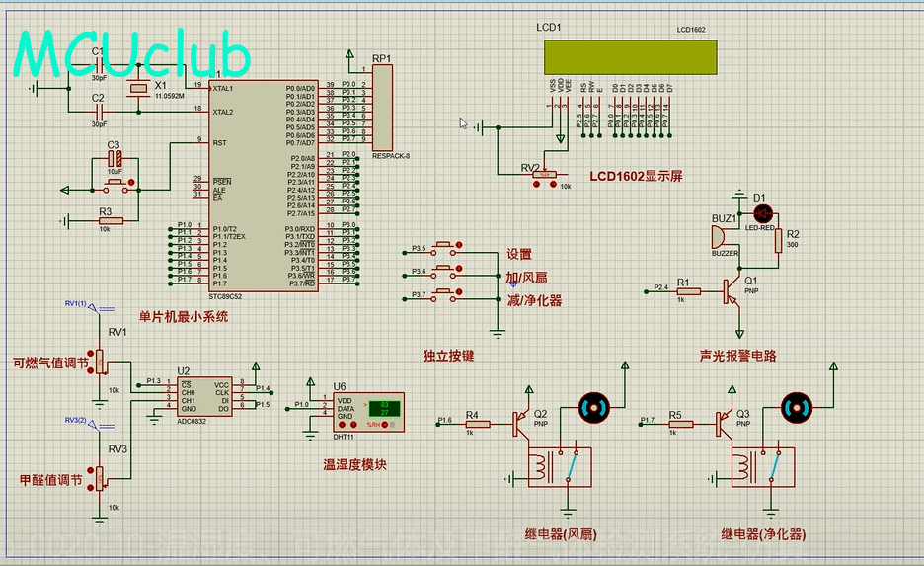Click the P2.4 net label near R1
Screen dimensions: 924x566
click(661, 287)
